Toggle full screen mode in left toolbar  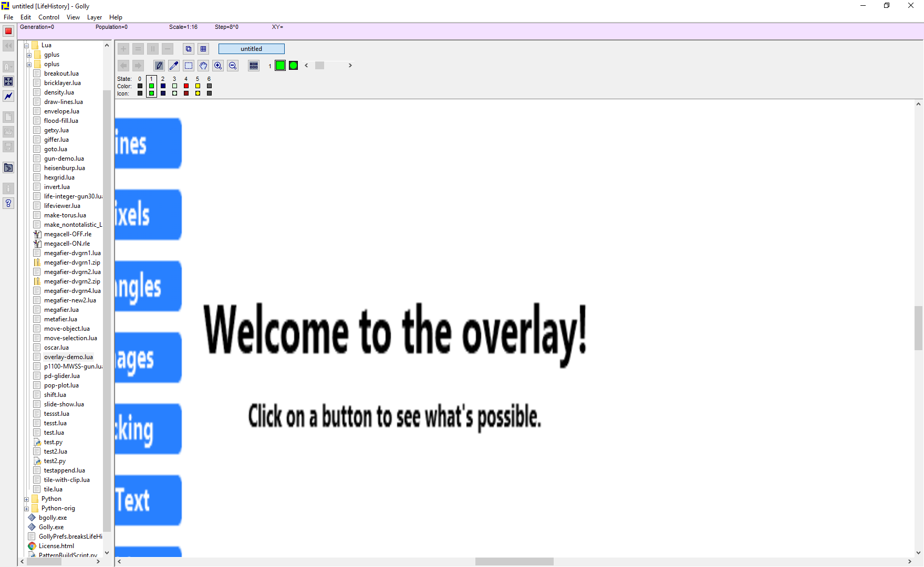point(8,81)
